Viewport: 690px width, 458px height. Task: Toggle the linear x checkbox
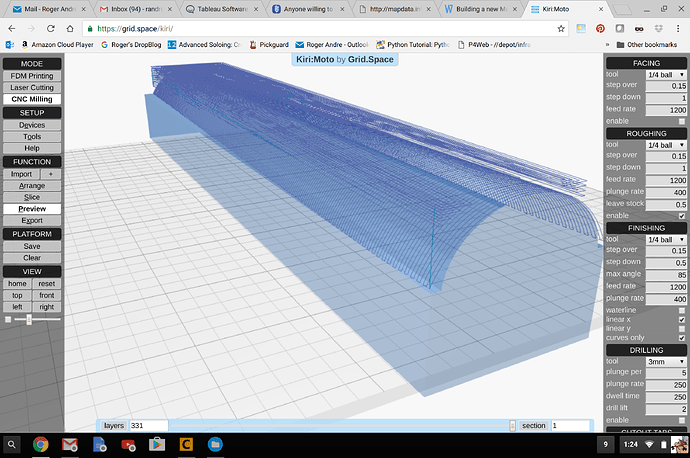[682, 319]
